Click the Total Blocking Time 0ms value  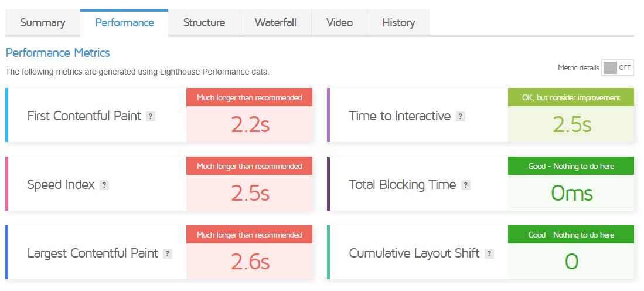point(571,193)
